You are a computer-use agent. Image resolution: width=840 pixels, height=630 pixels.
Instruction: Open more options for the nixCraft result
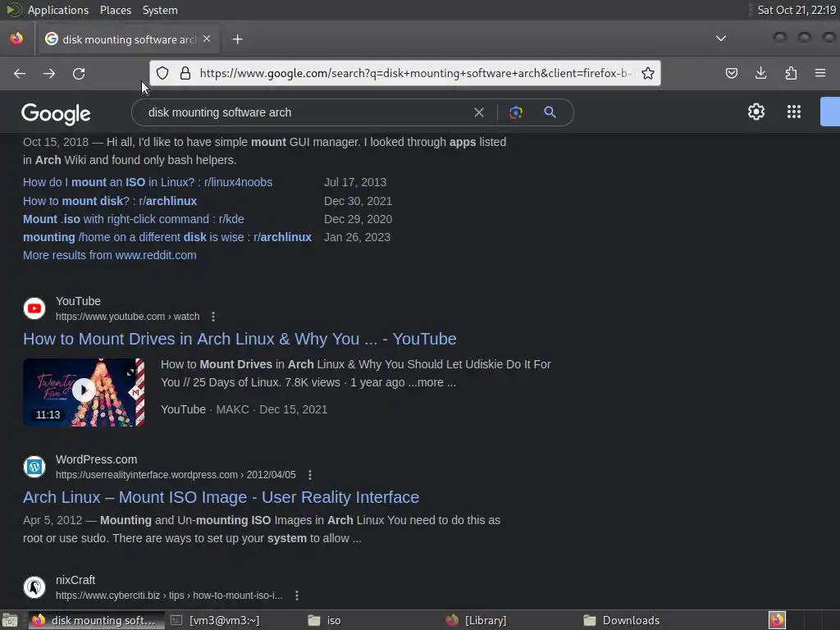(x=297, y=596)
